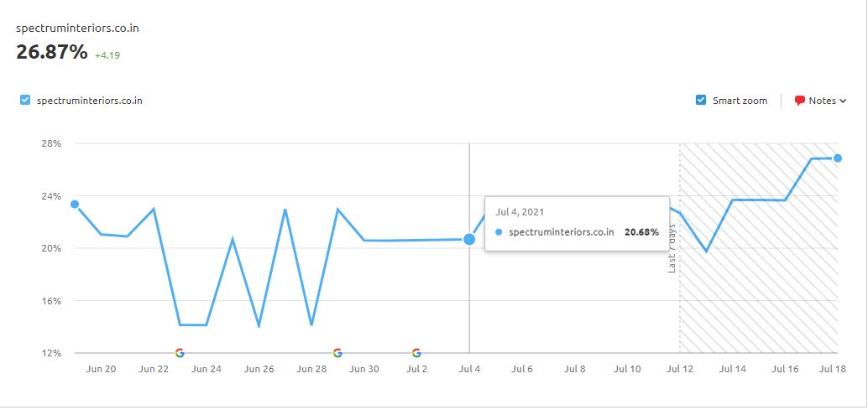This screenshot has height=410, width=868.
Task: Click the Google update icon near Jun 23
Action: [x=180, y=353]
